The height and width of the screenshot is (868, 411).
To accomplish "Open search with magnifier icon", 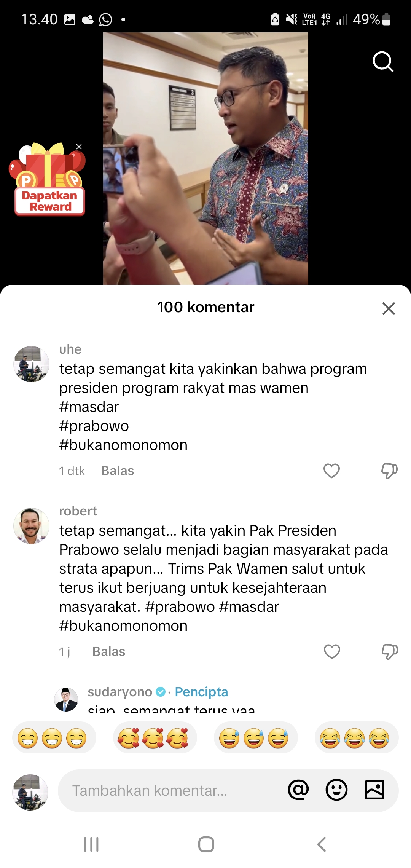I will point(383,62).
